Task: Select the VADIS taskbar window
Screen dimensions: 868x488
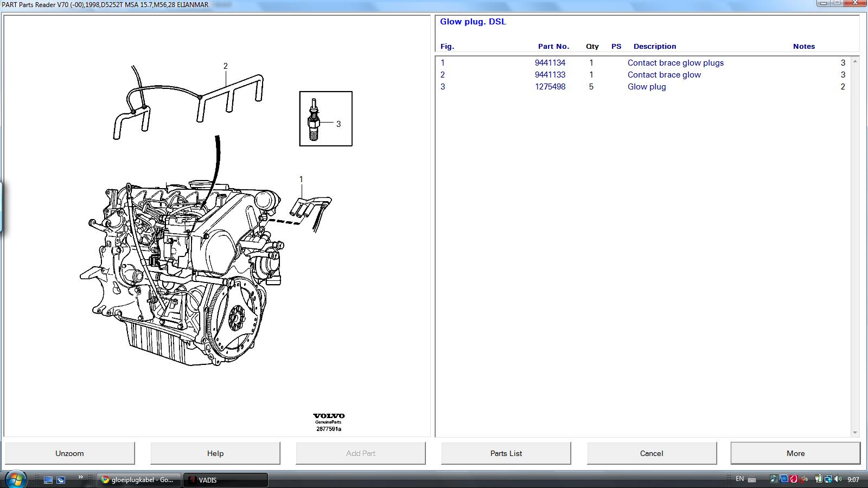Action: (x=226, y=480)
